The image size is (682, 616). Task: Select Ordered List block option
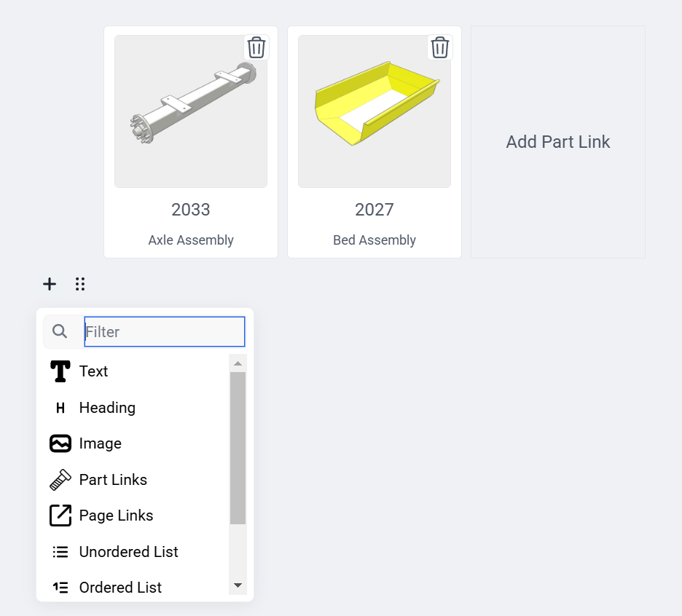120,588
